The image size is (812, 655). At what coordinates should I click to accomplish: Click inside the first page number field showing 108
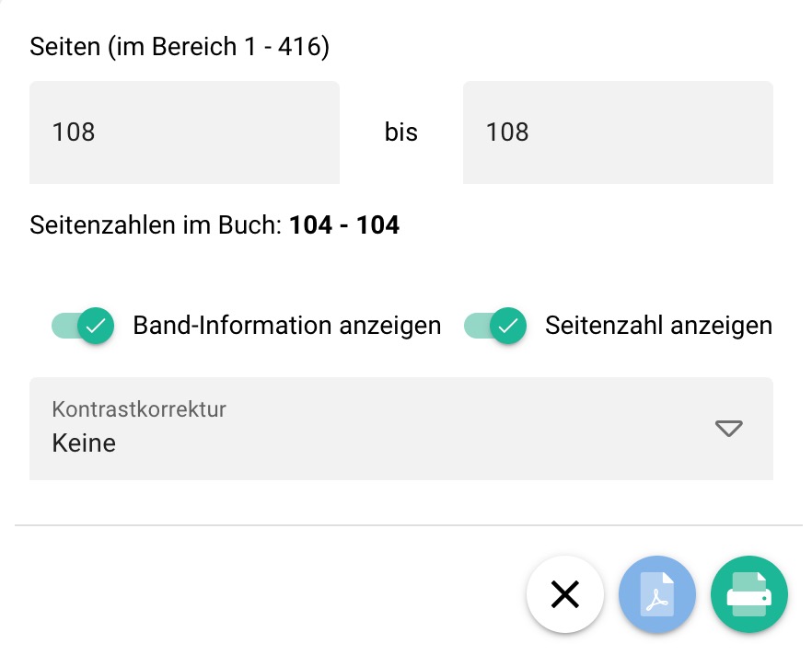(184, 132)
